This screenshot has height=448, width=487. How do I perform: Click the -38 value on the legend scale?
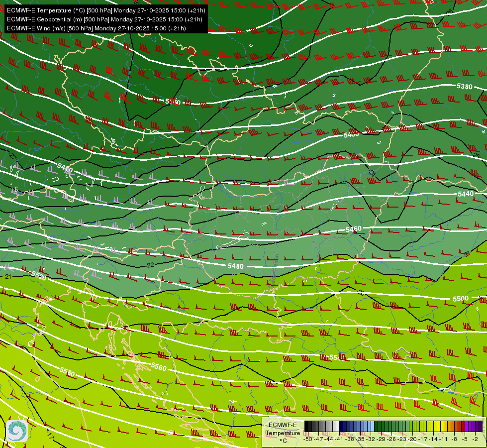pyautogui.click(x=349, y=439)
